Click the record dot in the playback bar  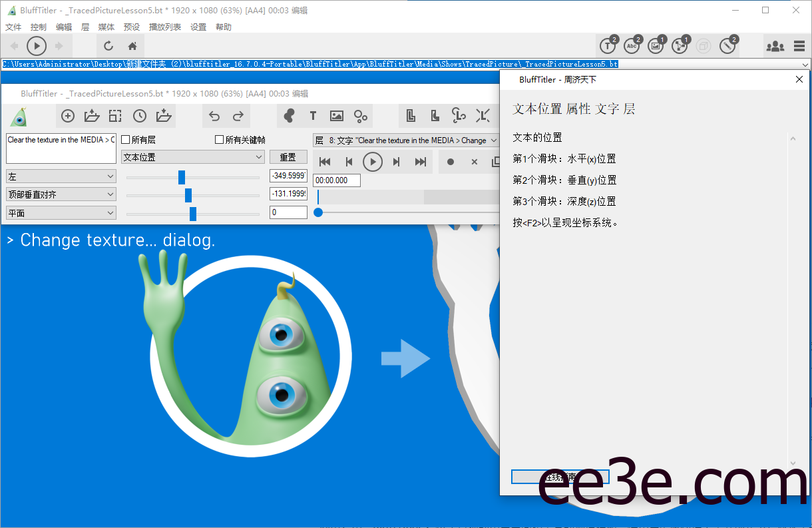(450, 161)
